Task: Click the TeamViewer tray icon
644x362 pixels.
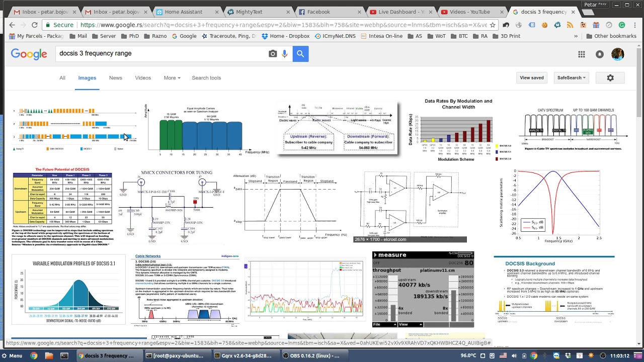Action: click(556, 355)
